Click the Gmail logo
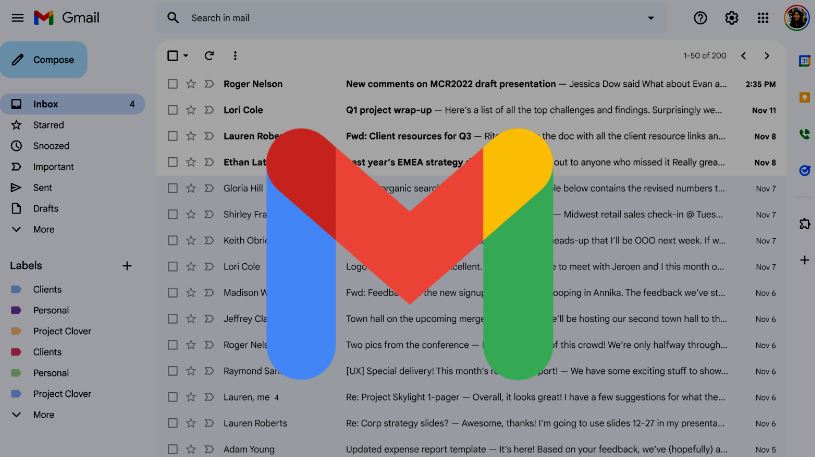This screenshot has height=457, width=815. (66, 18)
